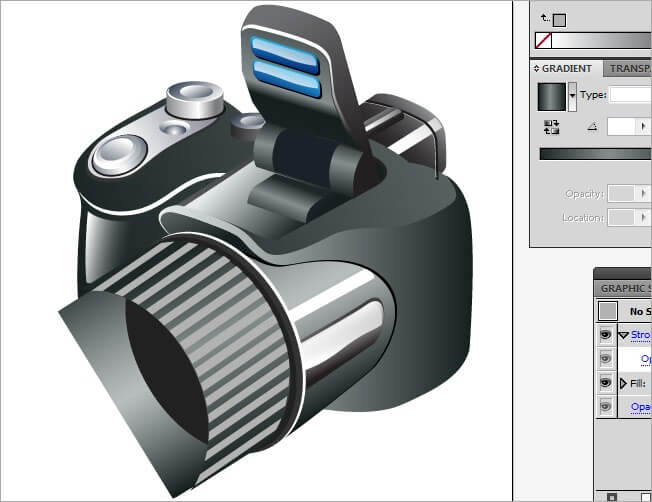Screen dimensions: 652x502
Task: Click the dark gradient slider bar
Action: click(x=595, y=154)
